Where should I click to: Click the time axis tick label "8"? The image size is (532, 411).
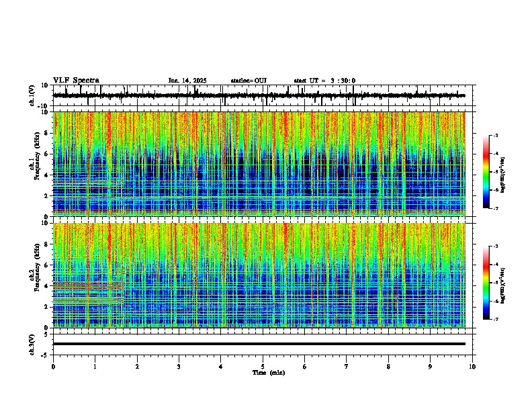coord(388,367)
